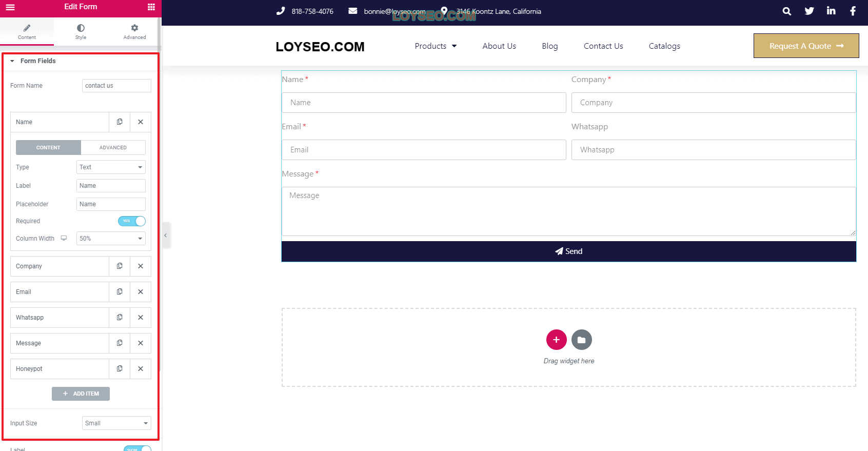
Task: Click the Request A Quote button
Action: tap(806, 46)
